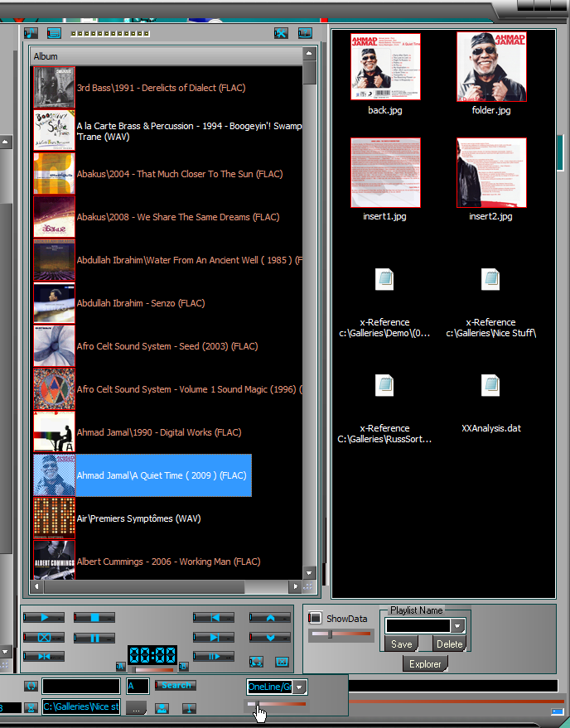Open the insert1.jpg thumbnail

(385, 173)
